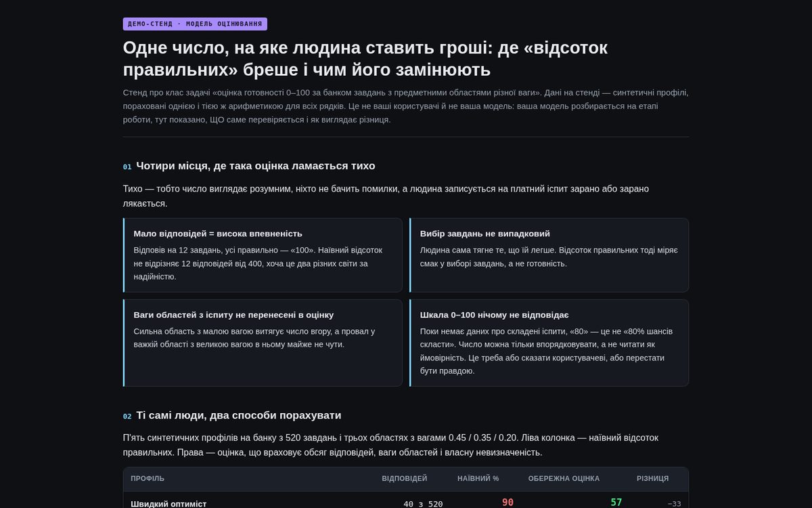Click the green cautious score «57»
Screen dimensions: 812x508
click(616, 503)
